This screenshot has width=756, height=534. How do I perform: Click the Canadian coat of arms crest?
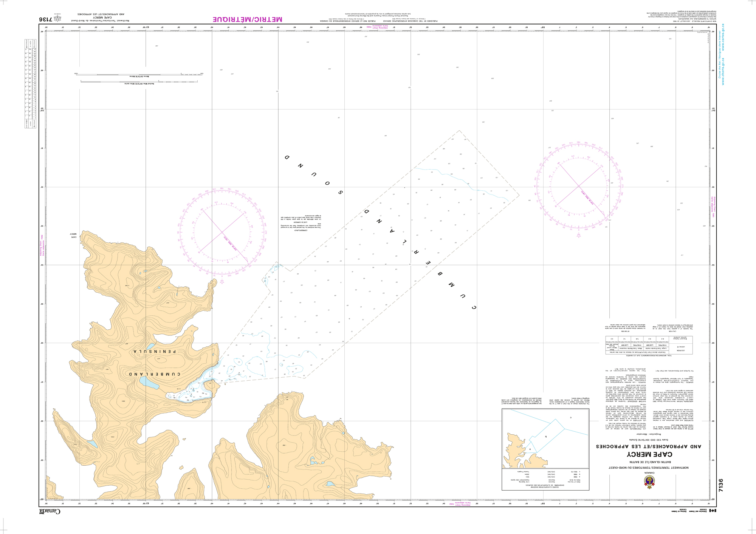(x=649, y=482)
